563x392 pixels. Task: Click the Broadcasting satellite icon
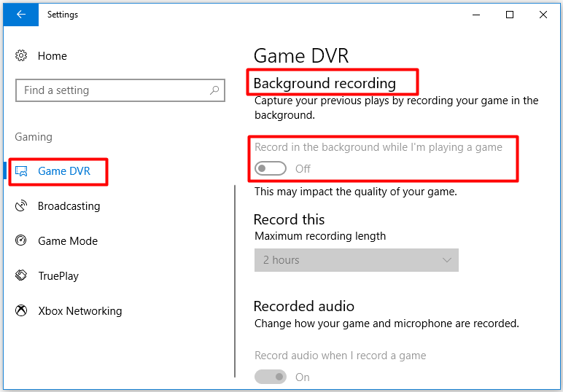pos(21,206)
